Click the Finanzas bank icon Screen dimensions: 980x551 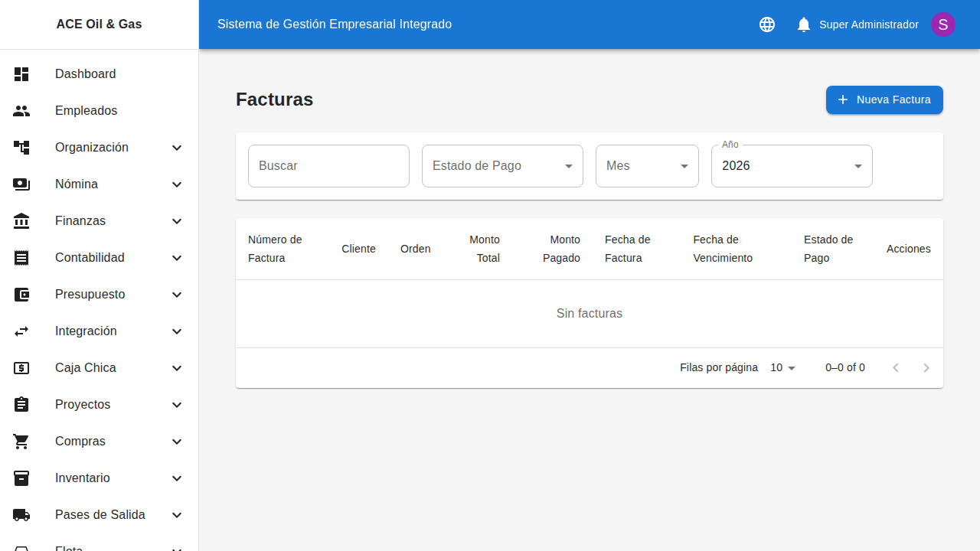21,221
